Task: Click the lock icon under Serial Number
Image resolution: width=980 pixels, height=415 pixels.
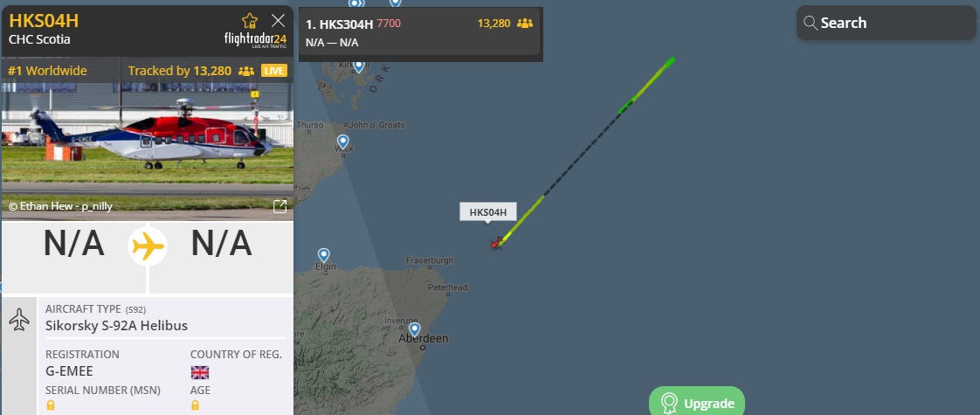Action: click(51, 405)
